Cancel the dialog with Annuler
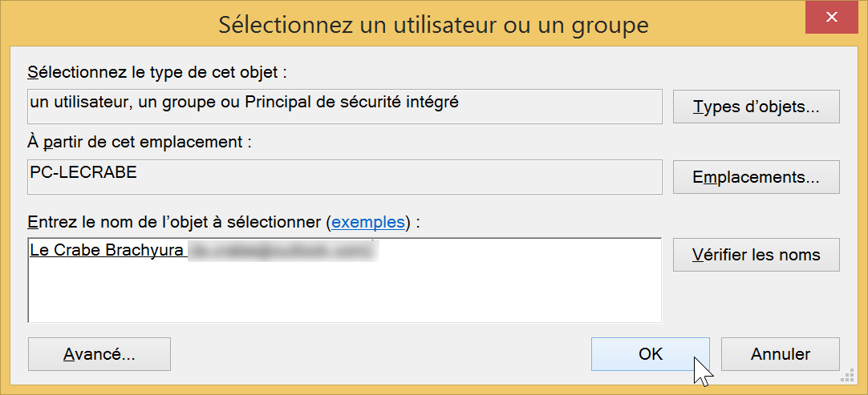This screenshot has height=395, width=868. point(781,354)
